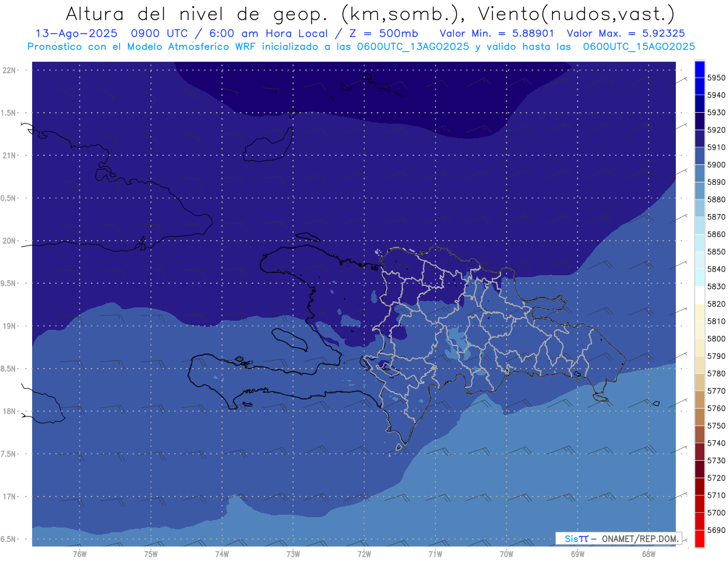728x562 pixels.
Task: Click the '5940' legend value
Action: pos(716,95)
